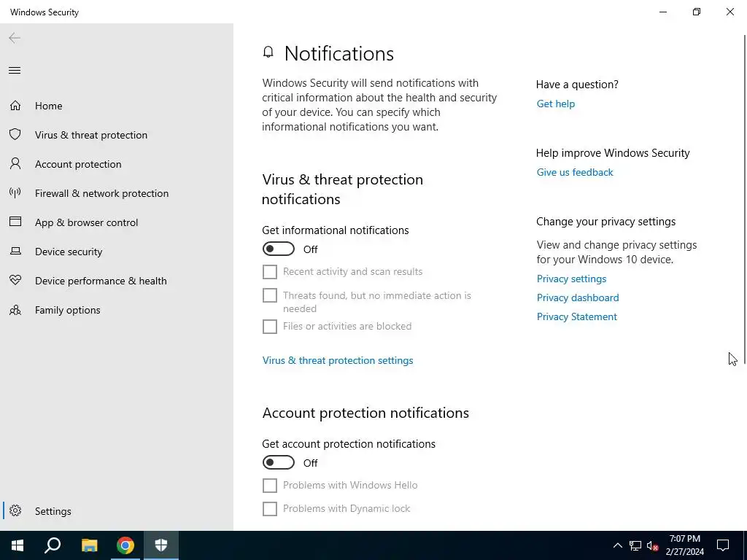Screen dimensions: 747x560
Task: Turn on Get account protection notifications toggle
Action: pos(279,462)
